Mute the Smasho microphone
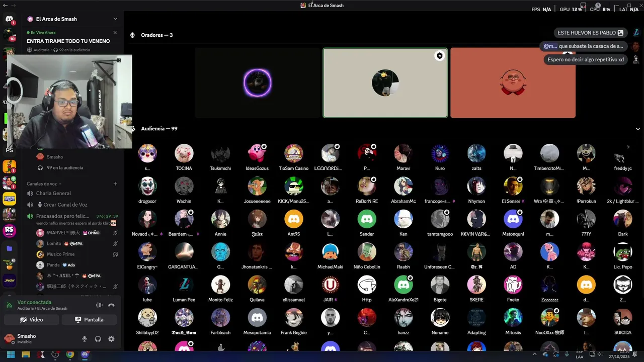This screenshot has height=362, width=644. point(85,339)
